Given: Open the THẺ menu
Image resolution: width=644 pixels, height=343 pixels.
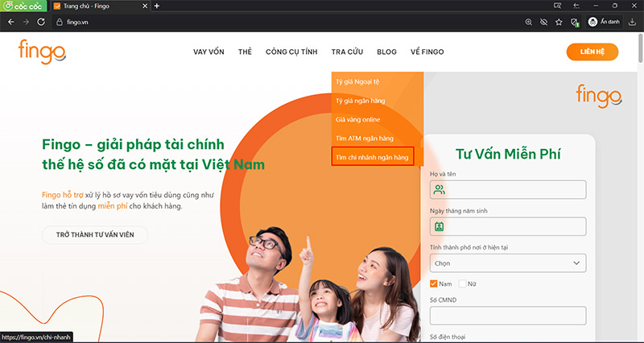Looking at the screenshot, I should tap(245, 52).
